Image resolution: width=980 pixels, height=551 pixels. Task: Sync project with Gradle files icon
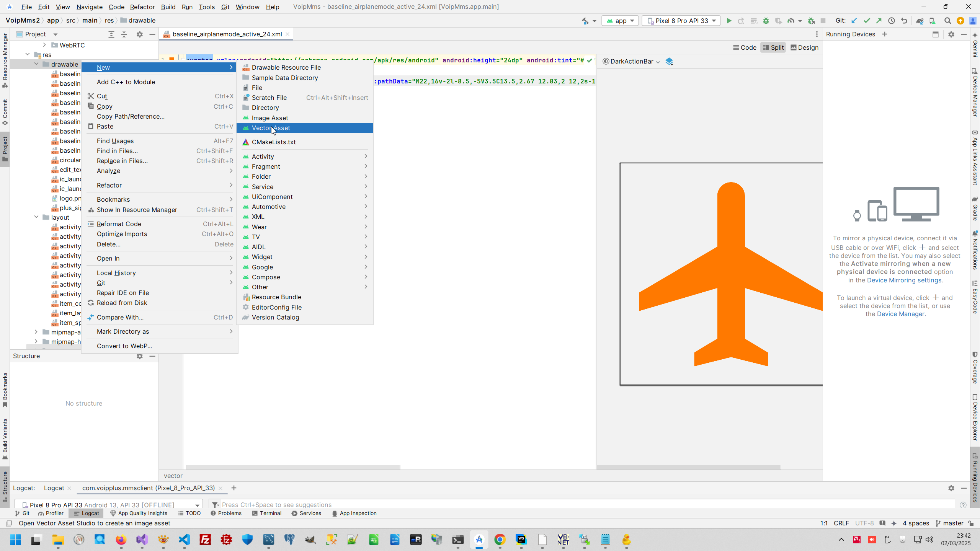(920, 21)
